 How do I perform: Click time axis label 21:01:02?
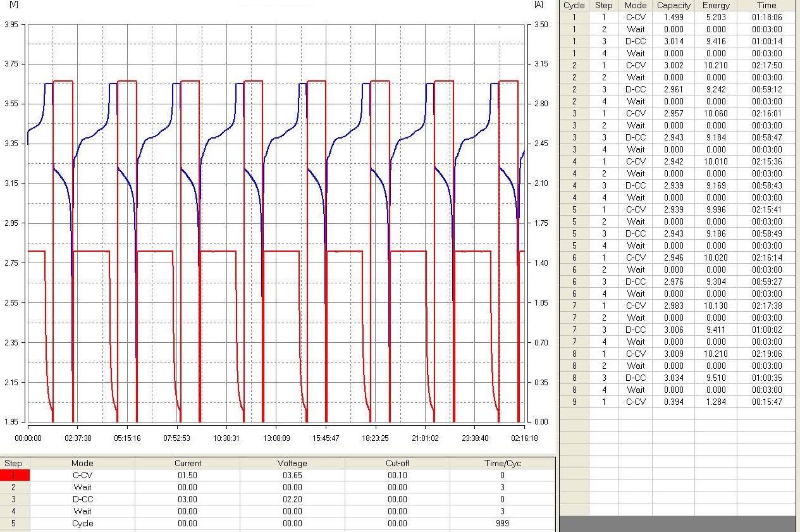pos(425,438)
